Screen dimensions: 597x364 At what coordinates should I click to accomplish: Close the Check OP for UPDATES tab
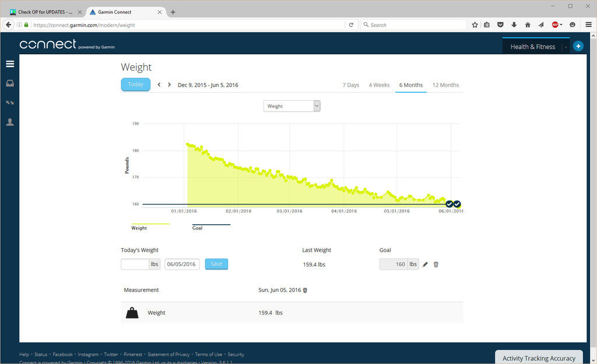(x=79, y=12)
